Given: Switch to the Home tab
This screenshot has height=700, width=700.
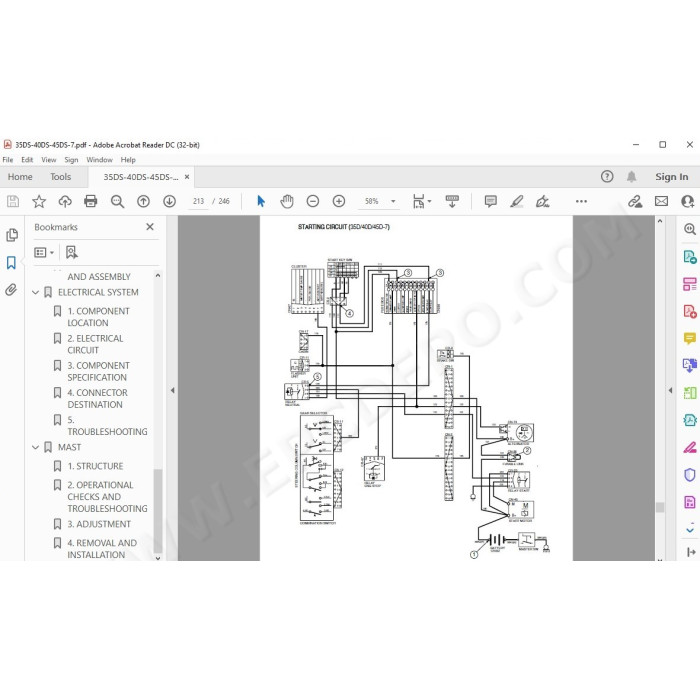Looking at the screenshot, I should tap(20, 177).
